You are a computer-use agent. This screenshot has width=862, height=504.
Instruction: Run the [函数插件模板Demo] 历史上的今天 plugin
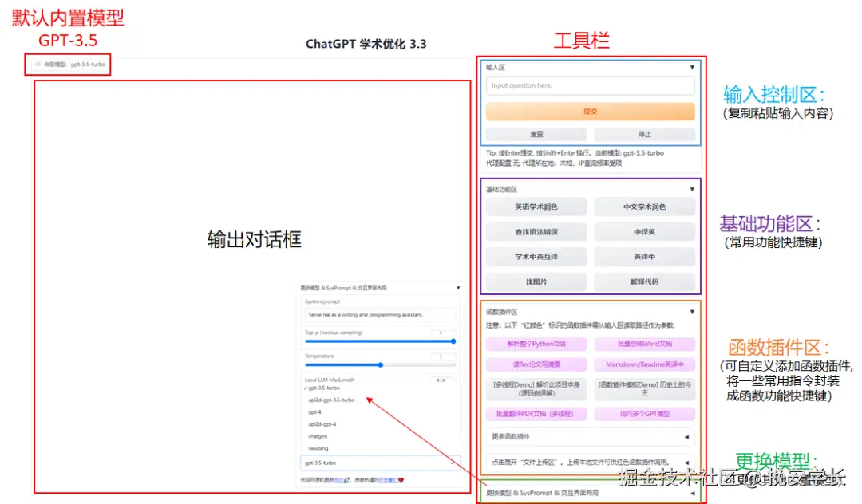point(644,388)
